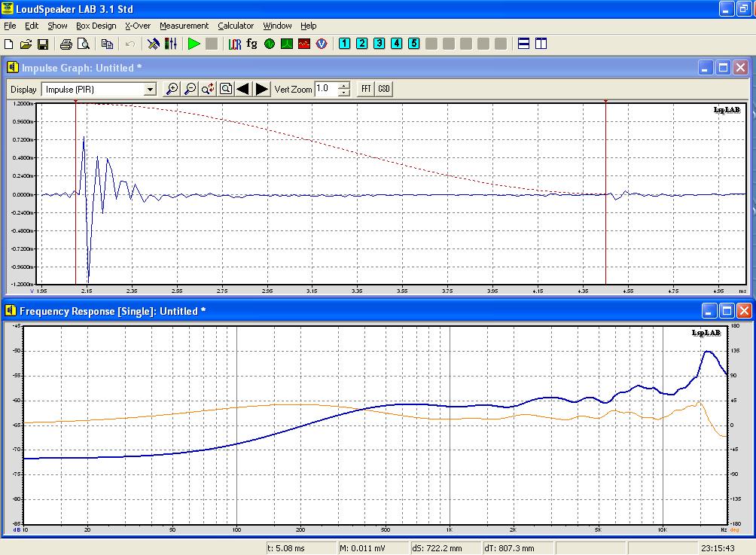Open the fg function generator tool
756x555 pixels.
pos(251,44)
